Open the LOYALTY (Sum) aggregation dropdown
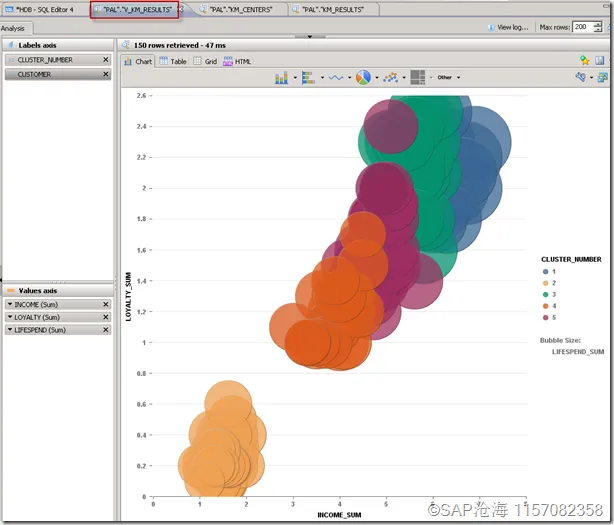Image resolution: width=614 pixels, height=525 pixels. (11, 317)
